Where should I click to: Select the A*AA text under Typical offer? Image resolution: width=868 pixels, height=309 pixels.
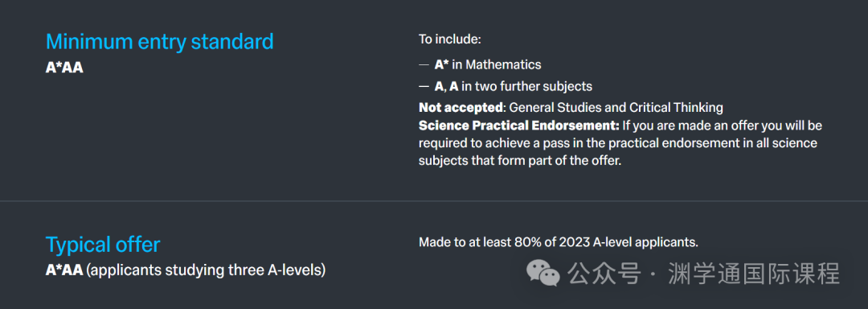click(x=64, y=271)
